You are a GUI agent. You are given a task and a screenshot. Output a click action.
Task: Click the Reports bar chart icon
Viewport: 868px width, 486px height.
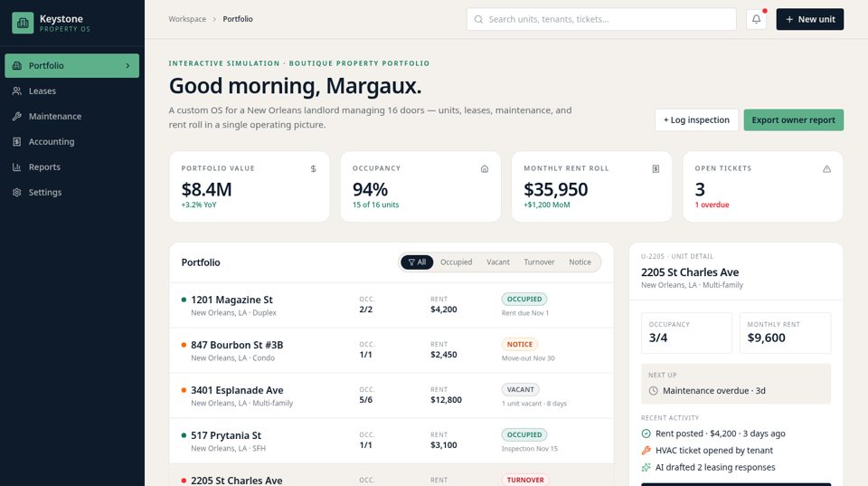[17, 167]
